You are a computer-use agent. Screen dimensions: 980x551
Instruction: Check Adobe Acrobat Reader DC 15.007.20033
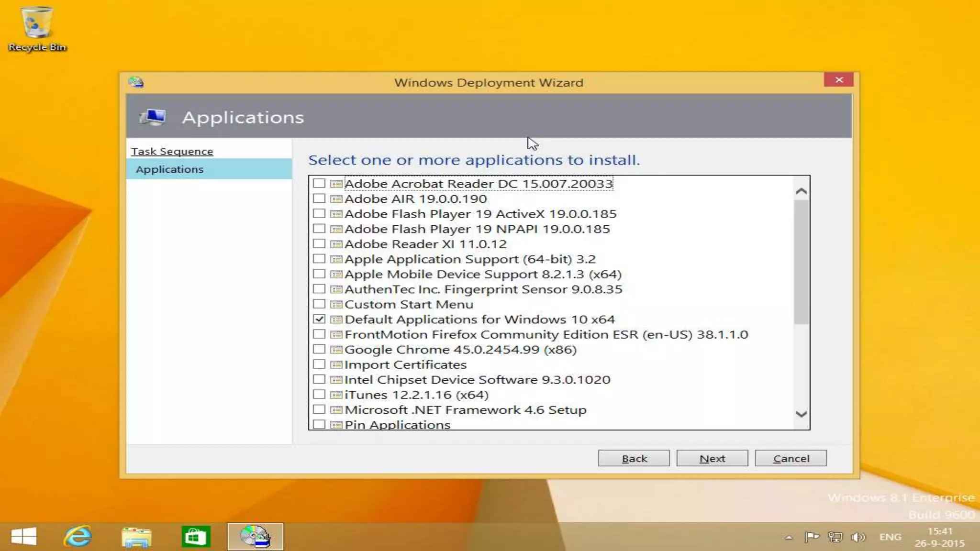319,183
